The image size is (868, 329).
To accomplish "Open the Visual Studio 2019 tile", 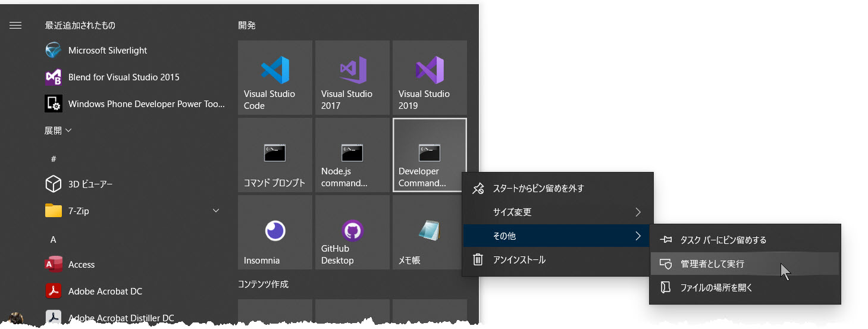I will [x=430, y=77].
